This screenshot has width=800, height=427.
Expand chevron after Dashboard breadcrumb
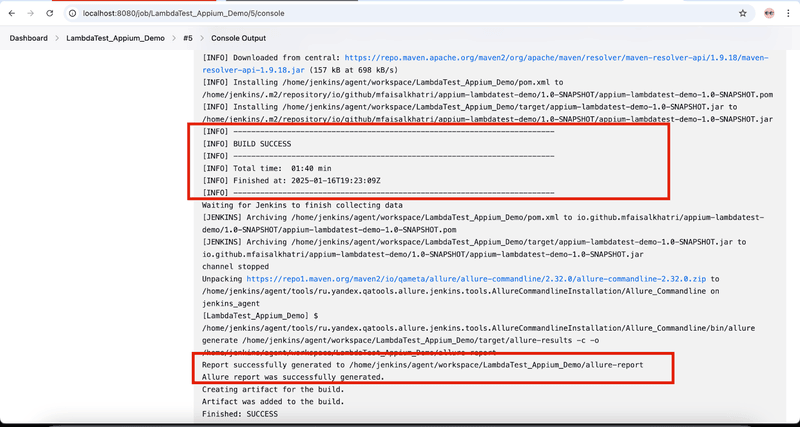[x=57, y=38]
